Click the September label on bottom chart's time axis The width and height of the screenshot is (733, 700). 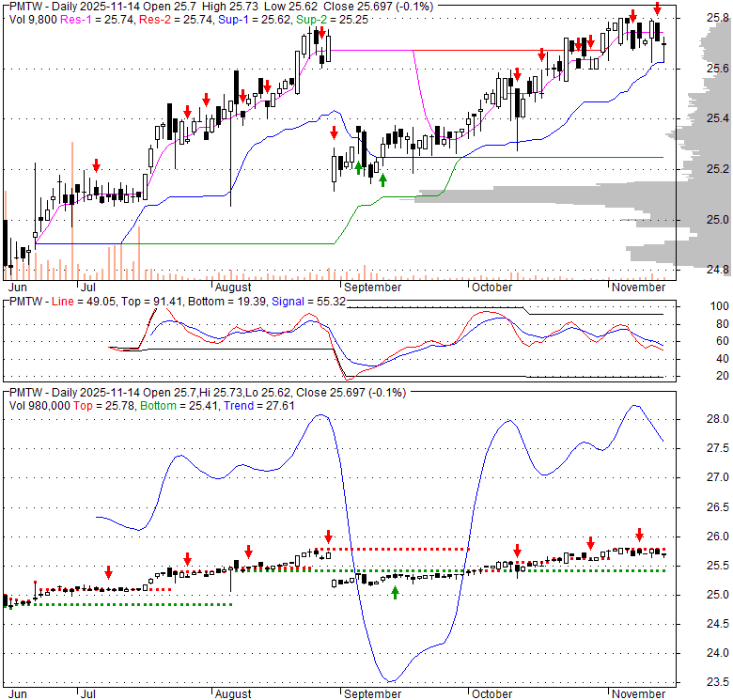[372, 694]
